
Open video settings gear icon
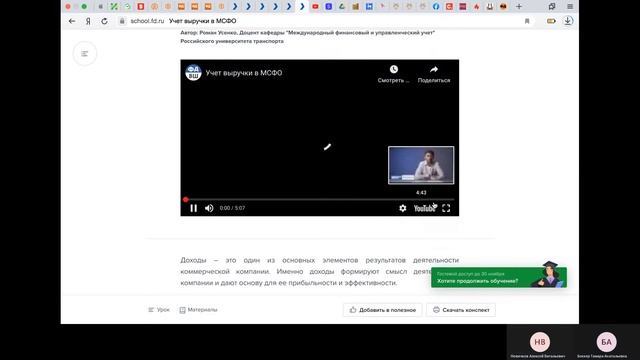click(x=402, y=208)
